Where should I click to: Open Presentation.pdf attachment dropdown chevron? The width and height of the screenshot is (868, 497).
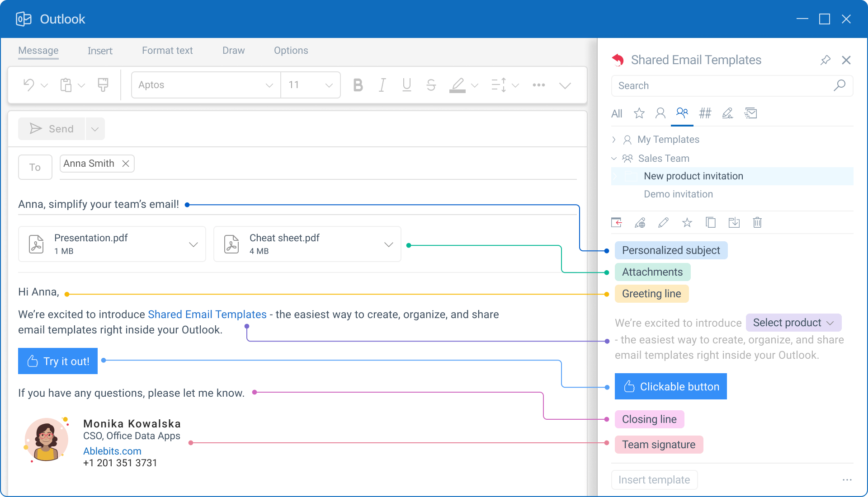pyautogui.click(x=193, y=244)
